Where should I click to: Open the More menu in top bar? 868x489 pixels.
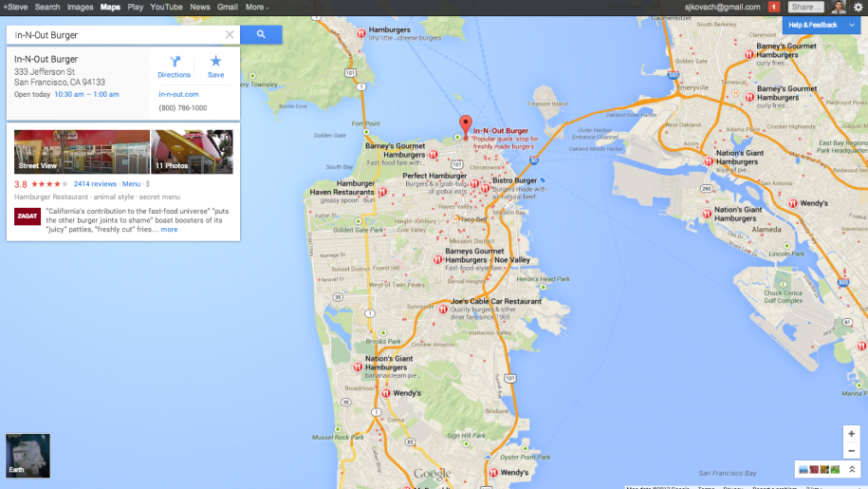coord(256,7)
